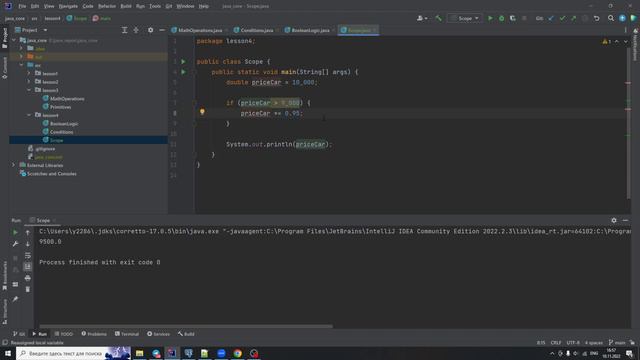
Task: Open Search Everywhere magnifier icon
Action: click(611, 18)
